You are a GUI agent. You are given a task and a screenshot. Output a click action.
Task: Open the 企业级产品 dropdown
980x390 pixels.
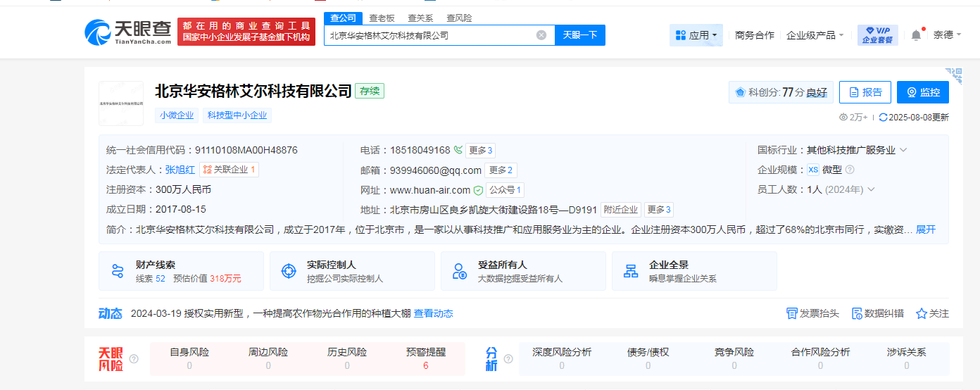click(815, 35)
